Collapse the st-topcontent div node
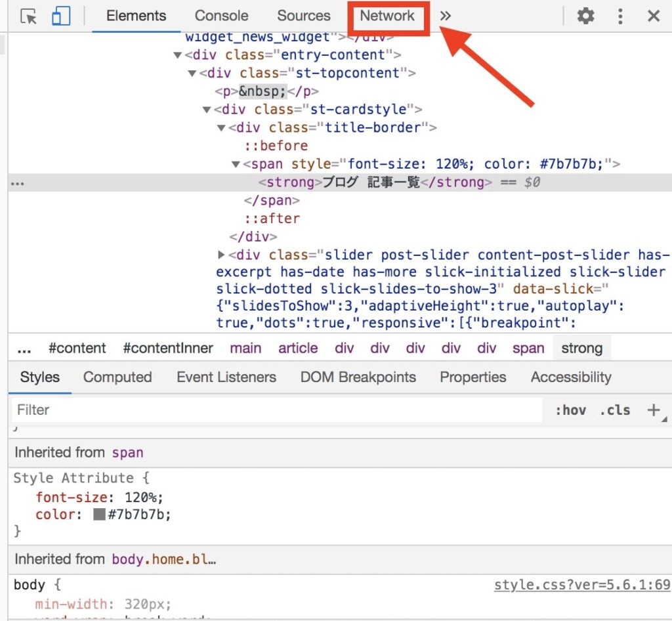The height and width of the screenshot is (621, 672). [x=192, y=74]
